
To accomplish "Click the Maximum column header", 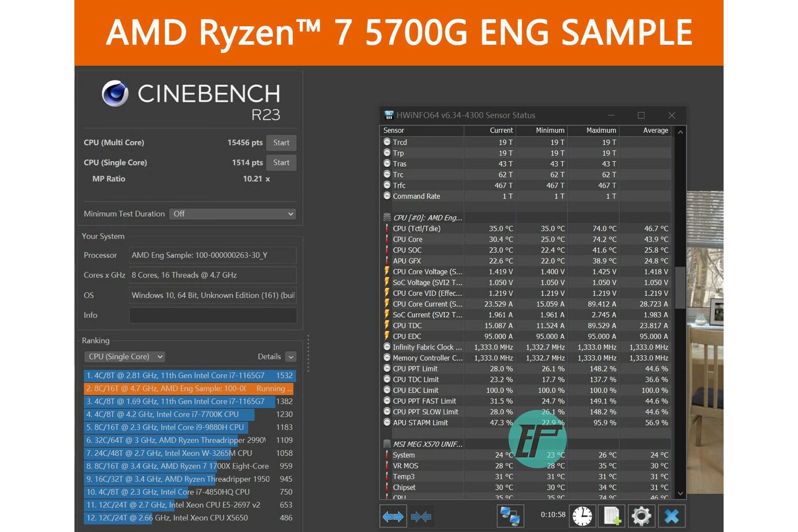I will [x=594, y=131].
